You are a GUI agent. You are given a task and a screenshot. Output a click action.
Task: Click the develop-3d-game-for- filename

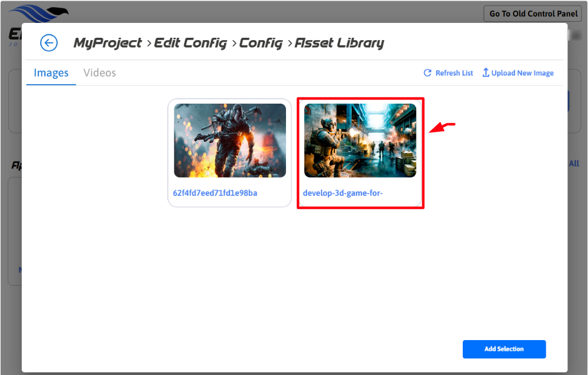[343, 193]
